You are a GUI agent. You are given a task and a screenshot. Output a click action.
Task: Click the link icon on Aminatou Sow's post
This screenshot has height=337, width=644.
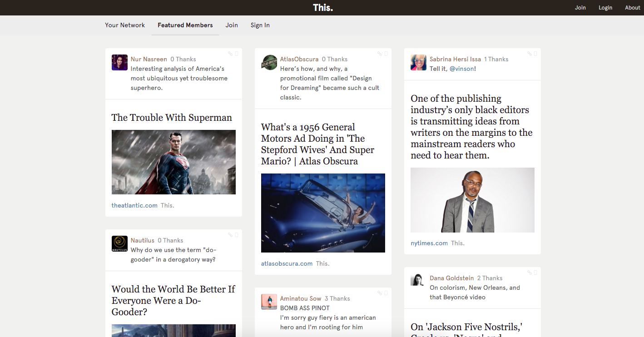click(x=380, y=293)
